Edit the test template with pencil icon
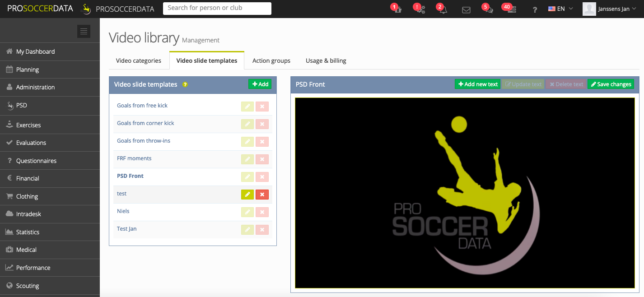This screenshot has width=644, height=297. (247, 195)
